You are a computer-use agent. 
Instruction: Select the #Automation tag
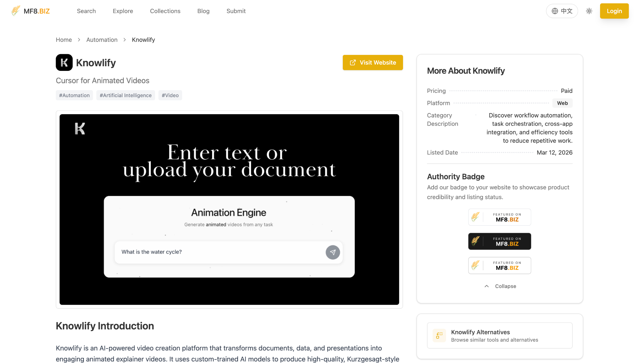click(x=74, y=95)
